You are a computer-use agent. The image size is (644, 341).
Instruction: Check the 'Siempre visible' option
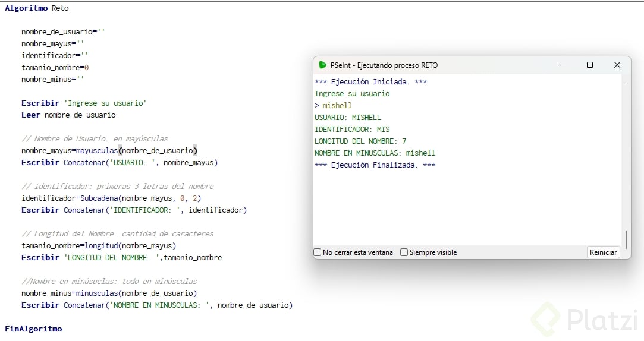pos(404,252)
